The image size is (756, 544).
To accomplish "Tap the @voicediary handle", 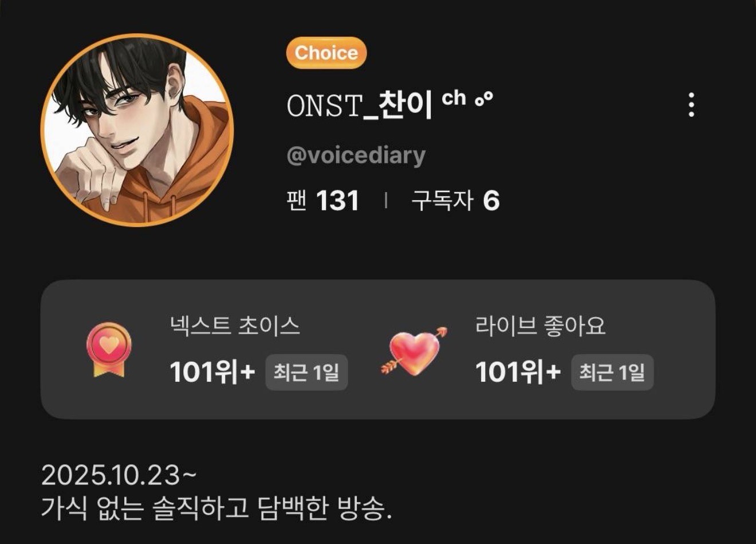I will [x=356, y=155].
